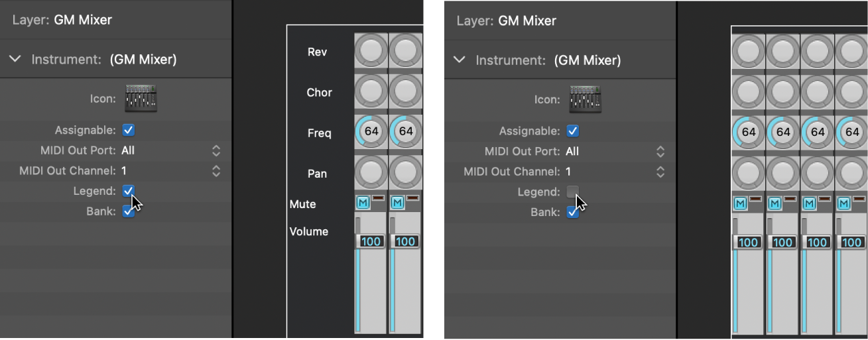Click second channel's Pan knob in the legend mixer
This screenshot has width=868, height=340.
(406, 172)
